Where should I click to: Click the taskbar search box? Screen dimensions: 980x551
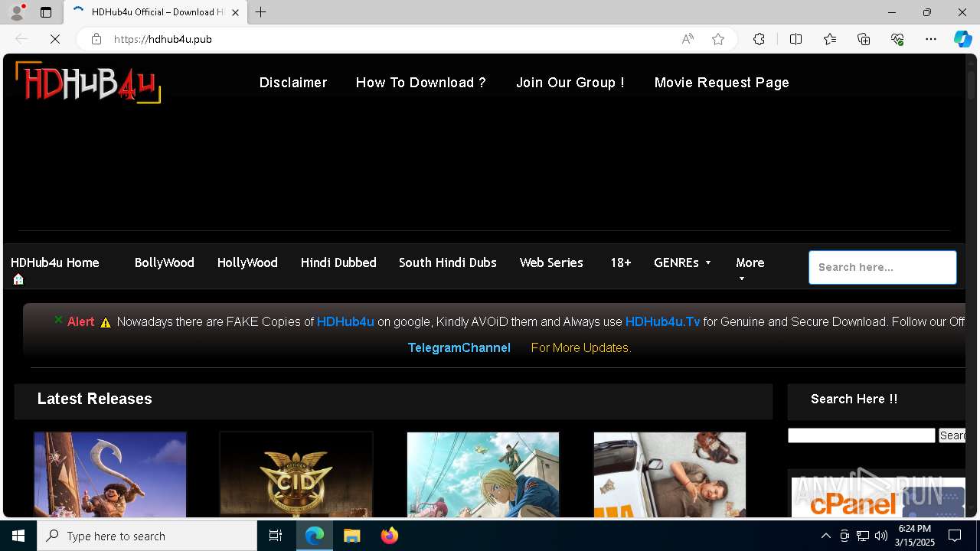tap(147, 536)
